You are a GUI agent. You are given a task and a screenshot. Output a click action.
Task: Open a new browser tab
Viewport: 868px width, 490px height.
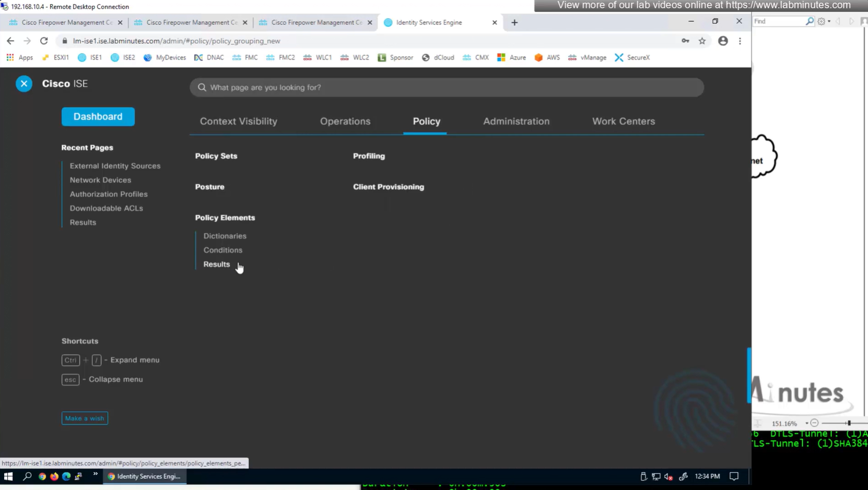point(514,22)
